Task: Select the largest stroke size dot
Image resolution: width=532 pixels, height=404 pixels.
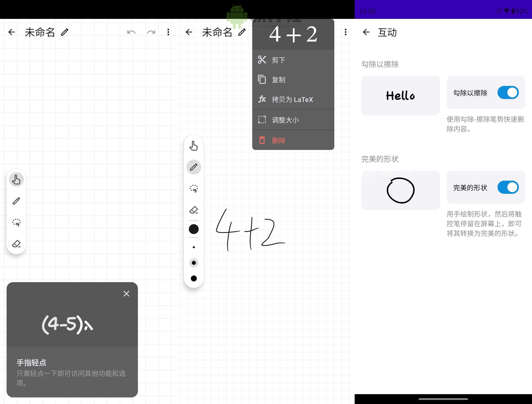Action: point(194,278)
